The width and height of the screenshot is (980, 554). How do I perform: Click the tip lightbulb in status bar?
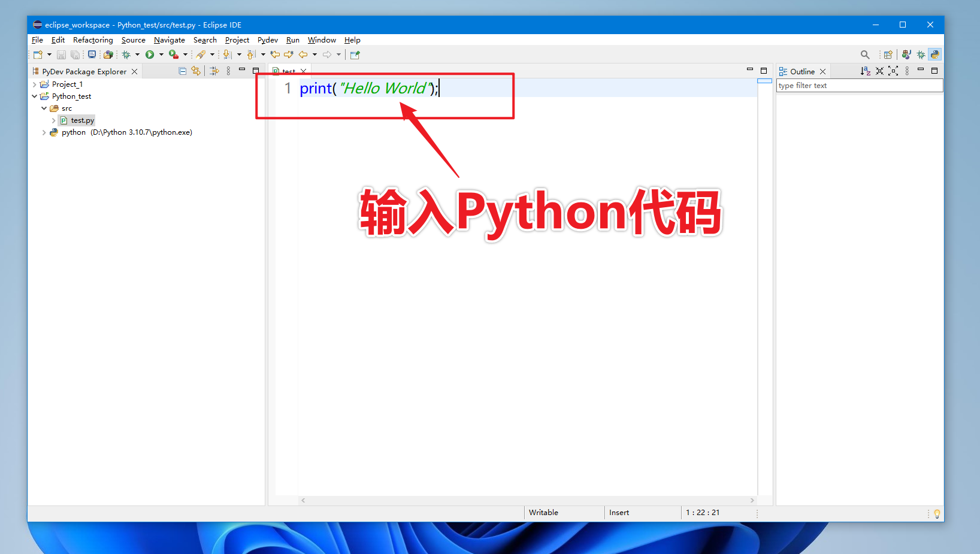point(937,514)
